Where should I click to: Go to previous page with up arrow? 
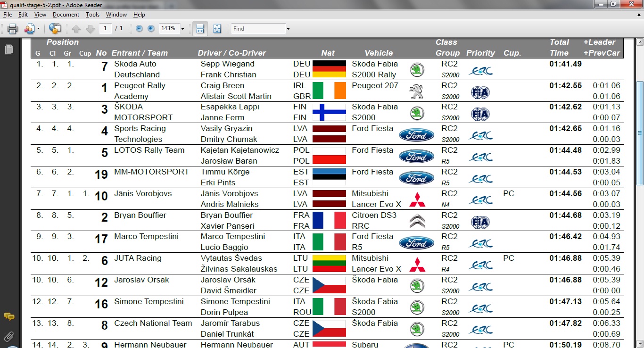76,29
